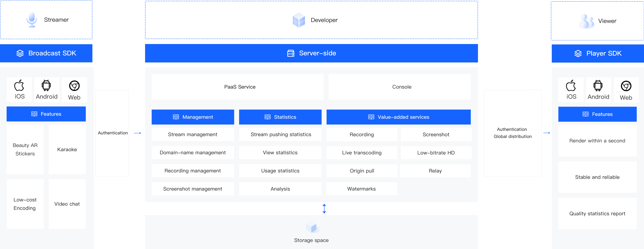Open the Management section header

click(x=193, y=117)
